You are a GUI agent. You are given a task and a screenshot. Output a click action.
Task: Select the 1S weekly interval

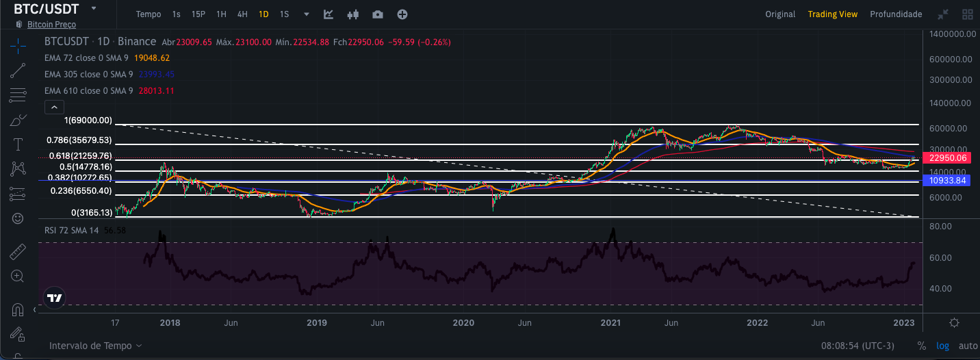click(284, 14)
